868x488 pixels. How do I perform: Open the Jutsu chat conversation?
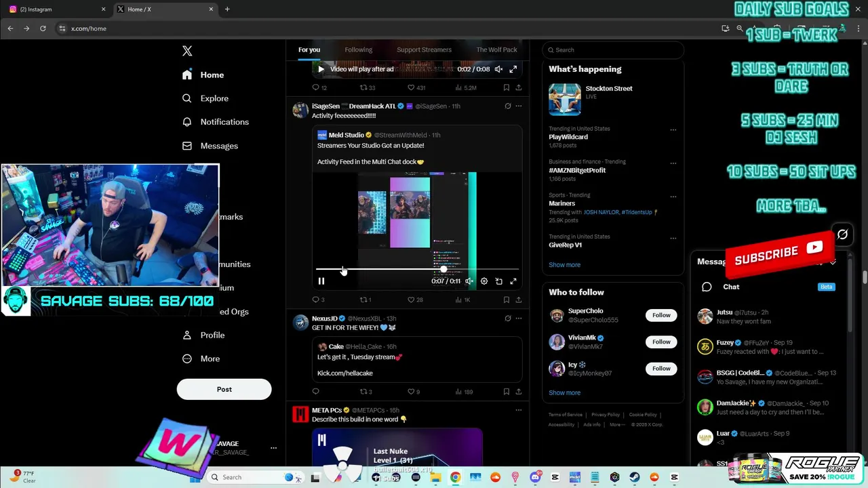pyautogui.click(x=770, y=317)
